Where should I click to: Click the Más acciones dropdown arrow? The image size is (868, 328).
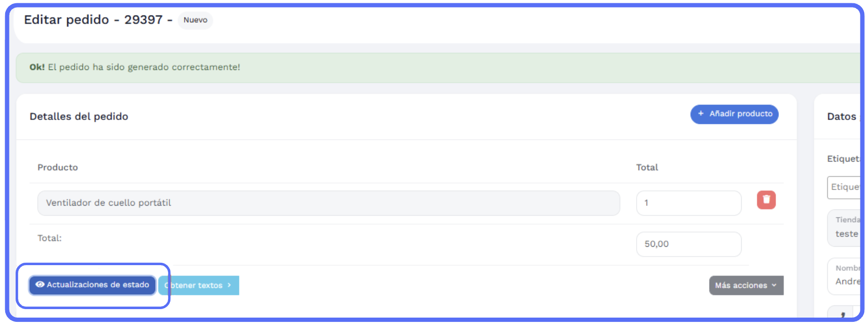click(x=774, y=285)
